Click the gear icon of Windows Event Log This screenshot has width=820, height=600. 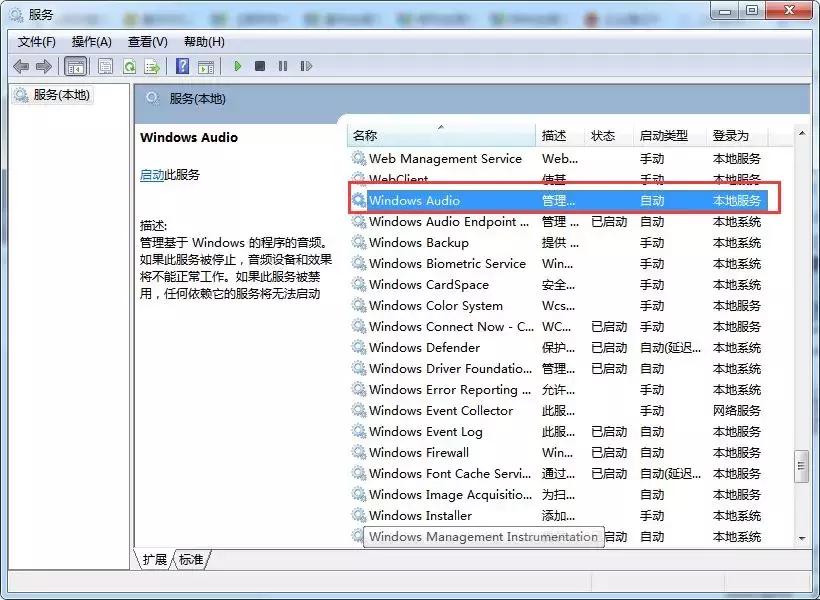click(x=359, y=431)
